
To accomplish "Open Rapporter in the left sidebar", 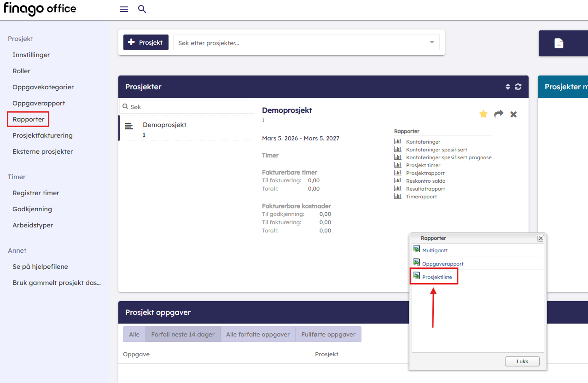I will pyautogui.click(x=29, y=119).
